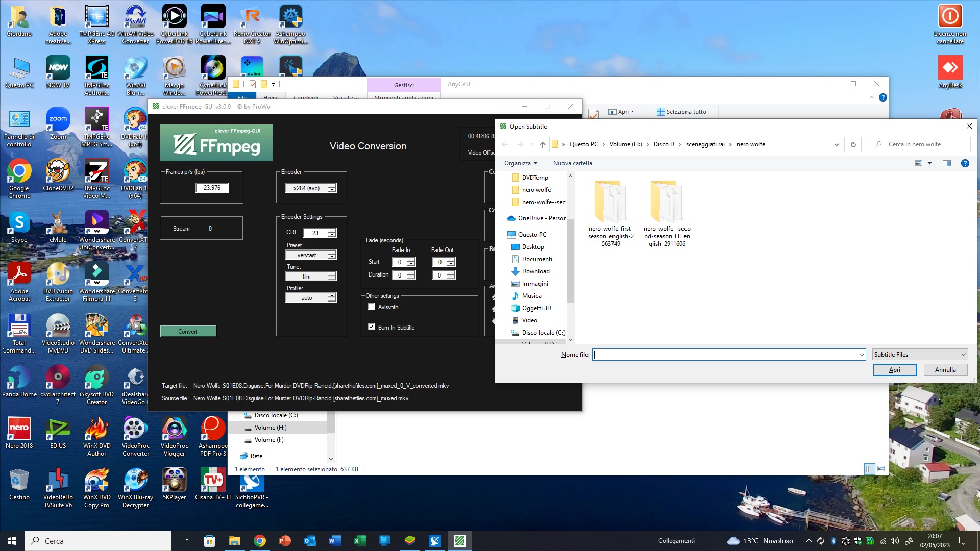Toggle the preview pane icon in dialog

(x=946, y=163)
